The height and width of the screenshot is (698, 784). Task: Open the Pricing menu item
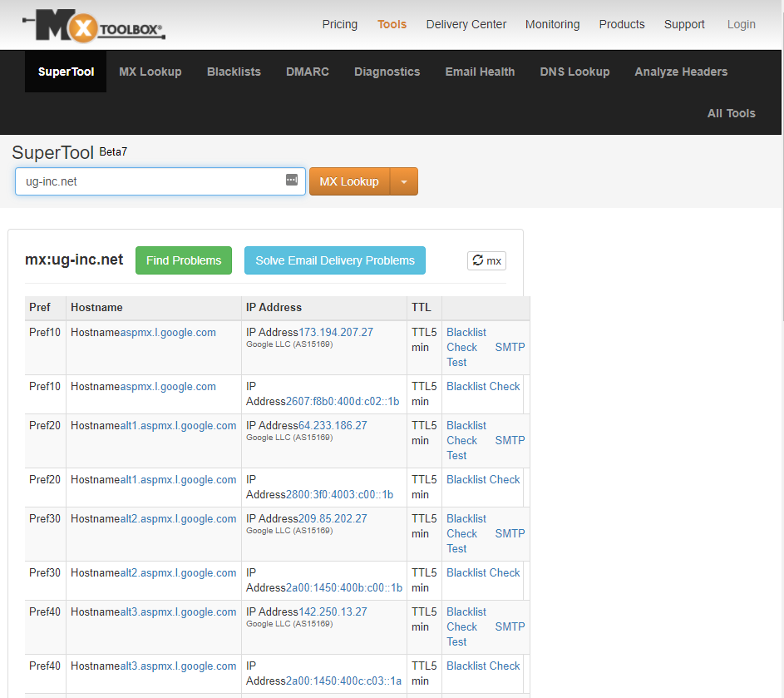340,24
